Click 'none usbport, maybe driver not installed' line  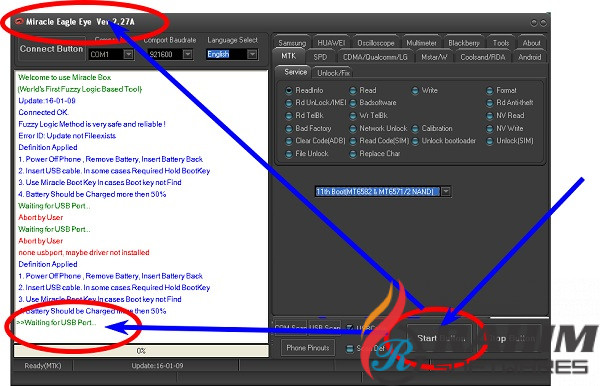(x=84, y=252)
